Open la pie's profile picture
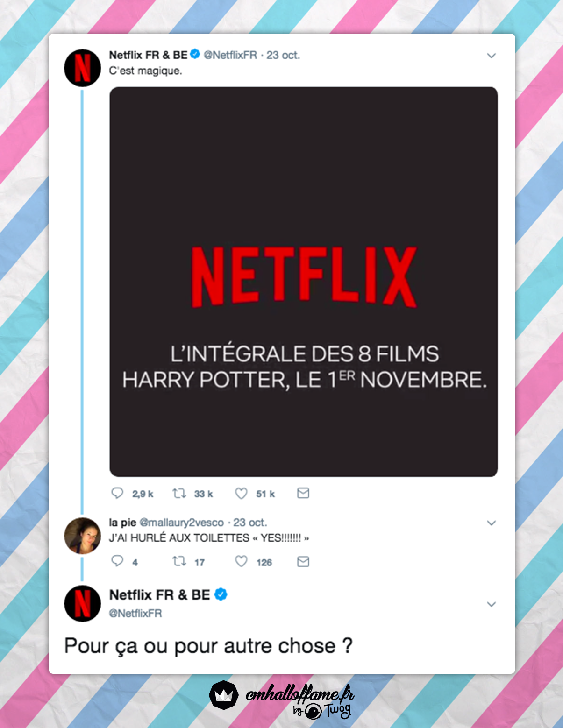563x728 pixels. [x=82, y=536]
